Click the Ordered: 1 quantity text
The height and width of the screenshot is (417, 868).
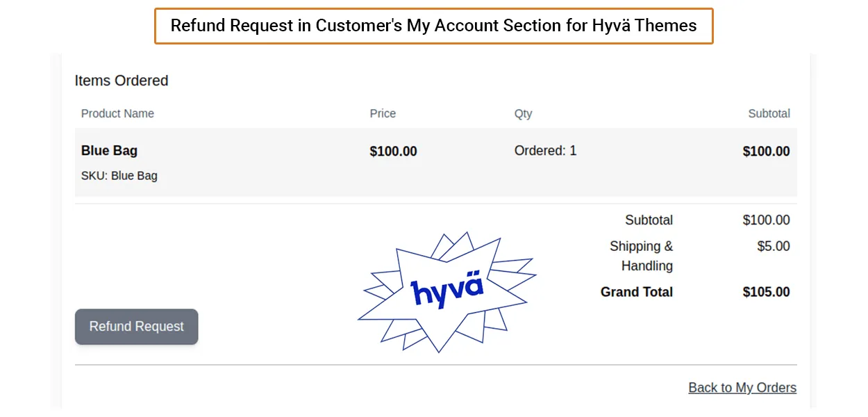545,151
